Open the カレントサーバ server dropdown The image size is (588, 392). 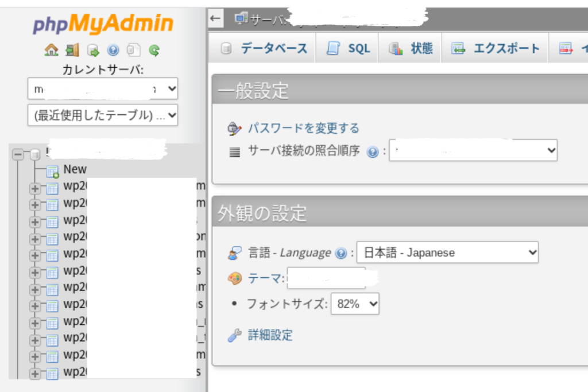[x=103, y=89]
